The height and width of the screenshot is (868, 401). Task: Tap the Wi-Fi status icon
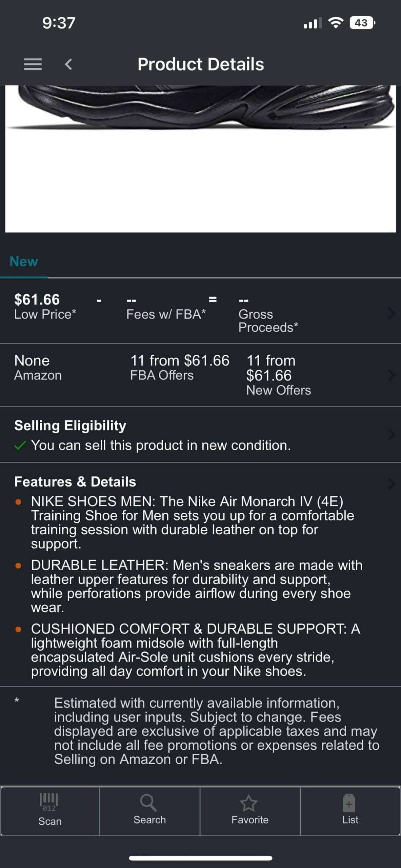(336, 23)
